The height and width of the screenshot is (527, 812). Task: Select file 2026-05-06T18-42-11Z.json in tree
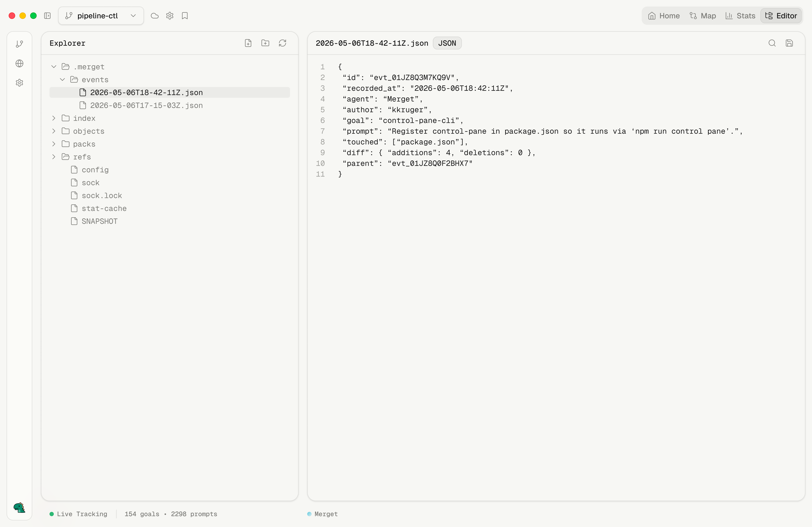(x=169, y=92)
